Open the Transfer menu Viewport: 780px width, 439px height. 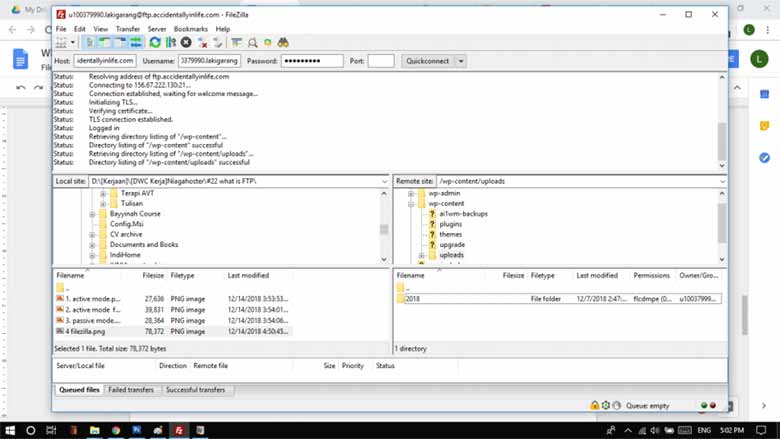pyautogui.click(x=128, y=29)
